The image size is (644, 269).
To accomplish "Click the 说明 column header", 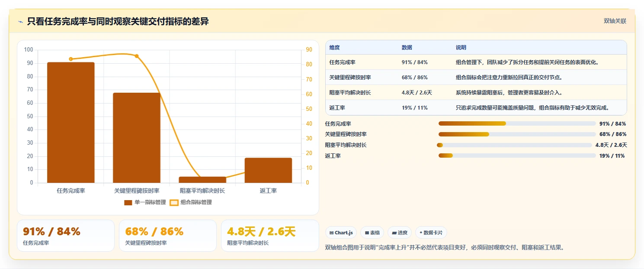I will coord(461,48).
